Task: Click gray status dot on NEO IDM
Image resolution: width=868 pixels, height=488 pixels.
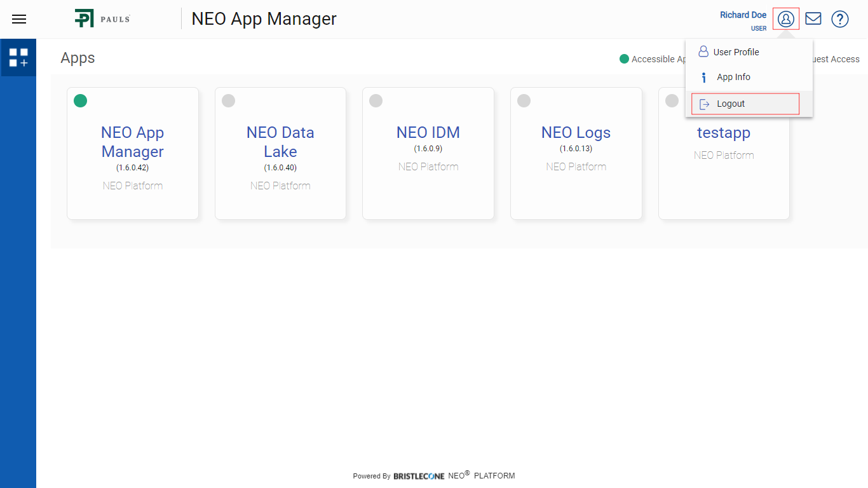Action: (x=376, y=100)
